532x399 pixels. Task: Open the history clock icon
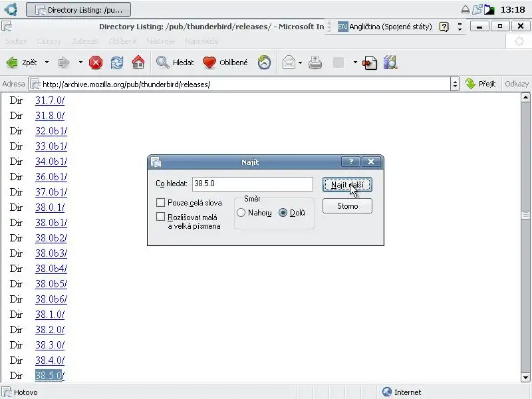pos(264,63)
